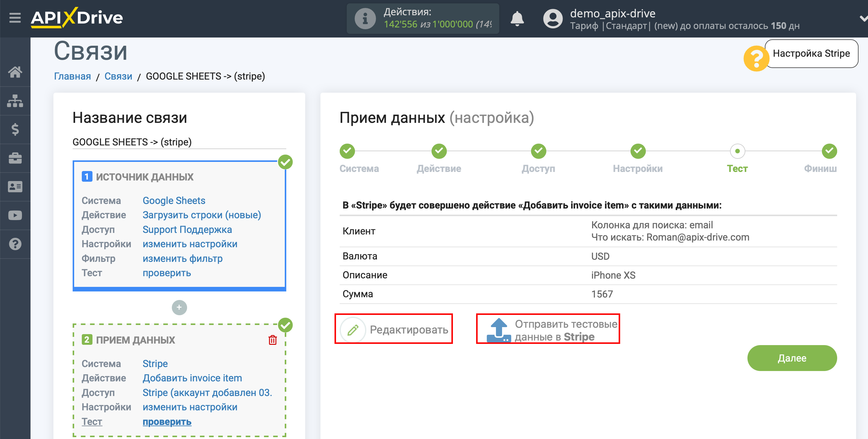Edit the connection name field
The width and height of the screenshot is (868, 439).
pos(179,142)
